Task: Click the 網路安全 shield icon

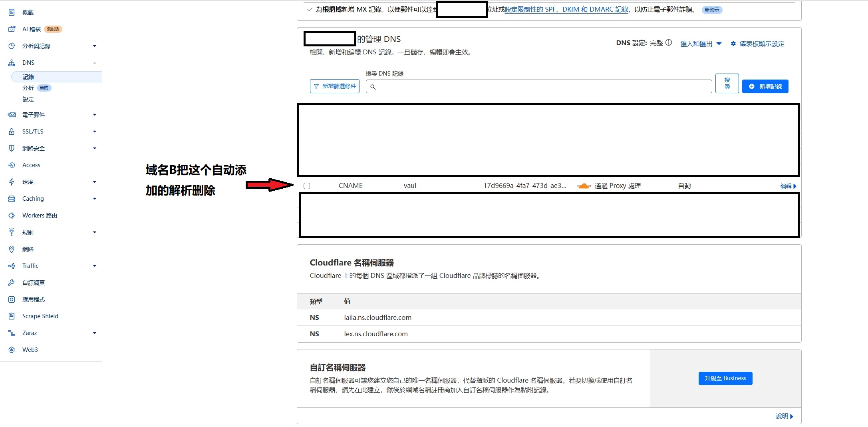Action: click(12, 148)
